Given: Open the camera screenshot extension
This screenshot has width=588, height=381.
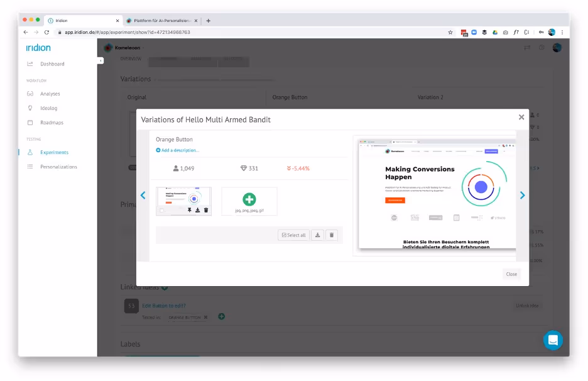Looking at the screenshot, I should 506,32.
